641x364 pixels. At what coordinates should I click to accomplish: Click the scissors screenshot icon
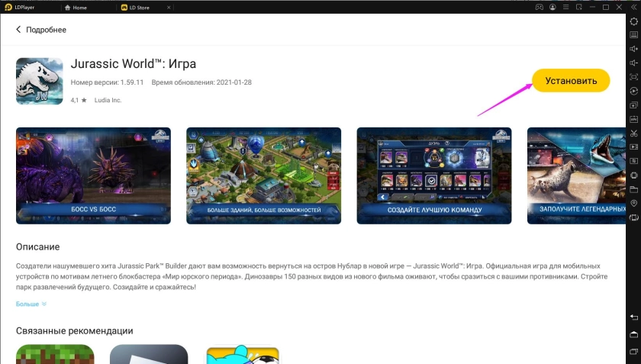[x=633, y=133]
